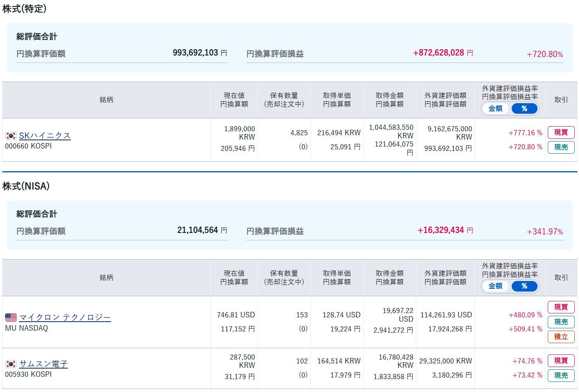
Task: Open the マイクロン テクノロジー stock link
Action: pos(65,317)
